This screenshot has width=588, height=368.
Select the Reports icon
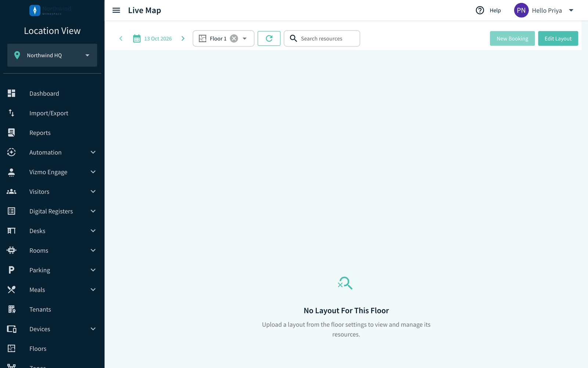pyautogui.click(x=11, y=132)
